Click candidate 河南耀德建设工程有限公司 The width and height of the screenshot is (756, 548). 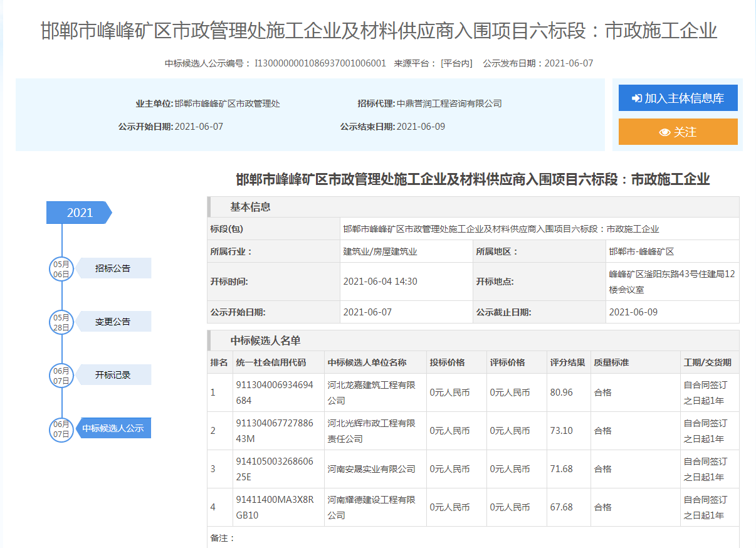[371, 507]
